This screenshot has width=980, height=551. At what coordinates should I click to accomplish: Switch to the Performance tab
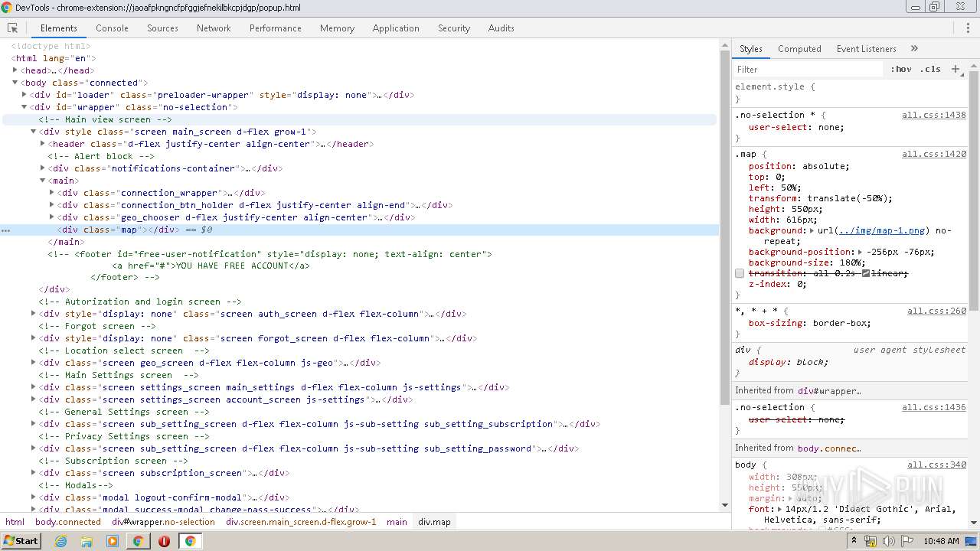pos(276,28)
